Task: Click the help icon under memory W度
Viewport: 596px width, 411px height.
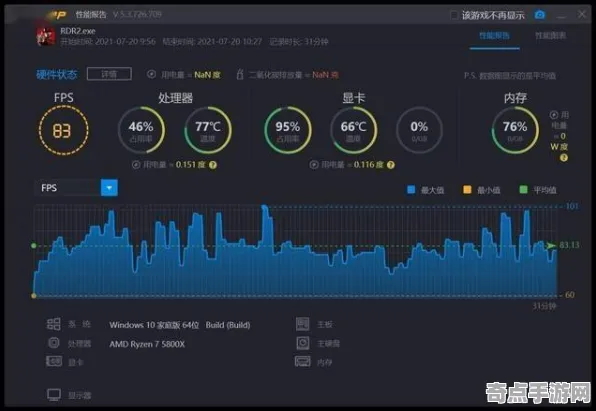Action: click(564, 157)
